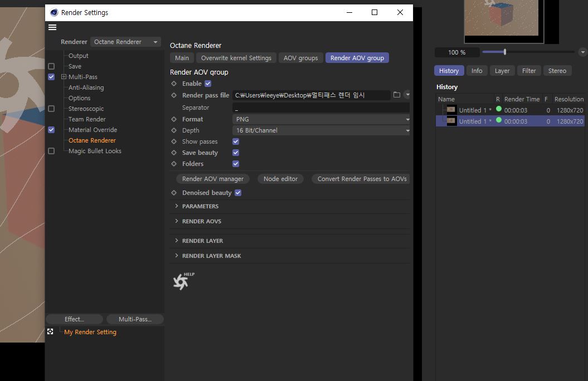The width and height of the screenshot is (588, 381).
Task: Open the arrow menu beside the folder icon
Action: coord(407,95)
